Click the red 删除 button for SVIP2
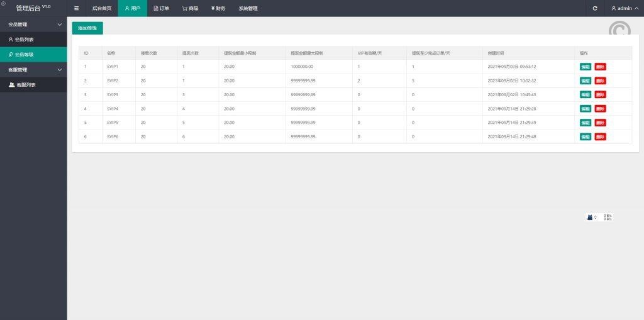644x320 pixels. pyautogui.click(x=600, y=80)
